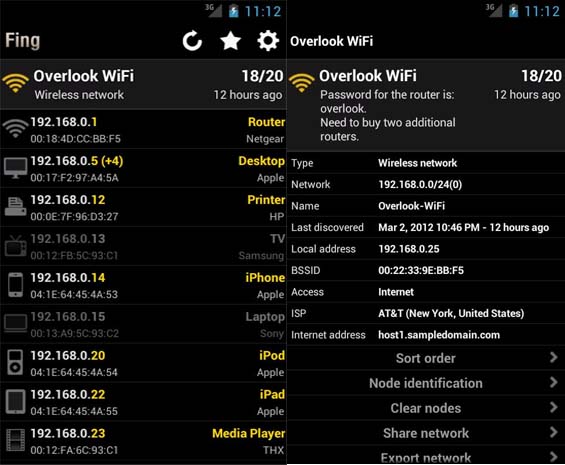Expand the Sort order option
Image resolution: width=565 pixels, height=465 pixels.
(426, 358)
